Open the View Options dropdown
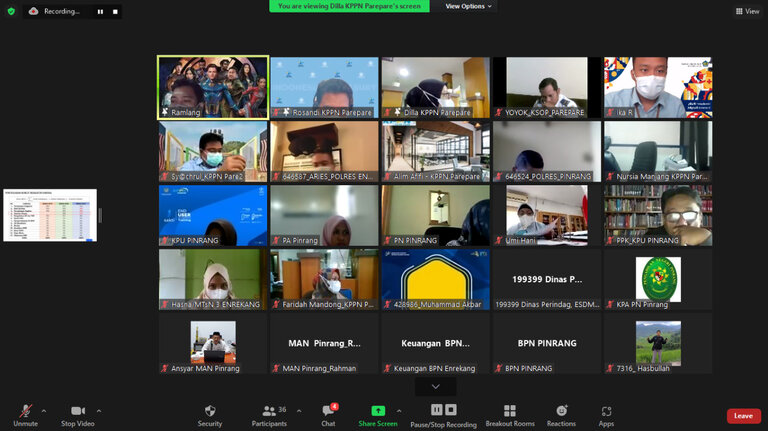The height and width of the screenshot is (431, 768). click(x=469, y=6)
